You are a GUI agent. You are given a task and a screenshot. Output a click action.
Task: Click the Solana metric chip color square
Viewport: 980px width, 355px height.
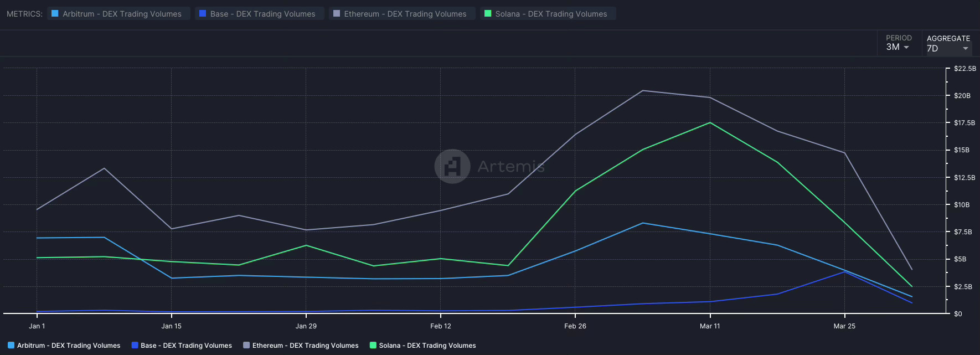488,13
